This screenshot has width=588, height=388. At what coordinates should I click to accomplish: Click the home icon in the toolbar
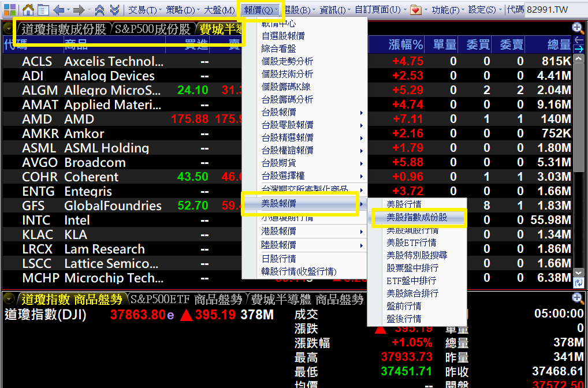pos(28,10)
